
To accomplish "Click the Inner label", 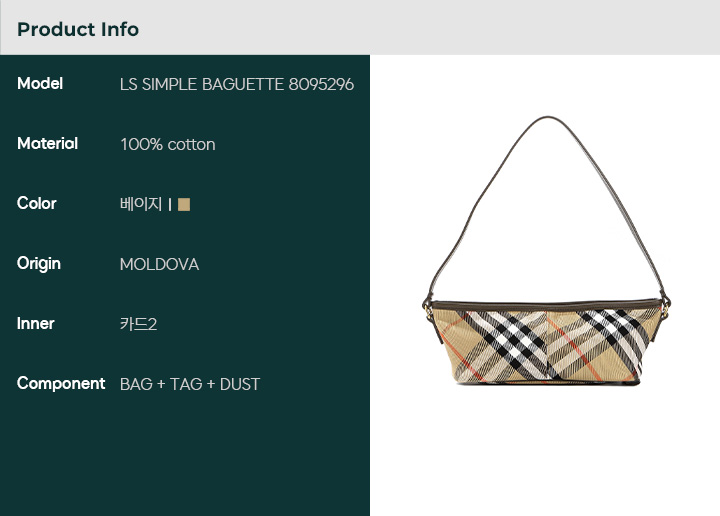I will 35,324.
